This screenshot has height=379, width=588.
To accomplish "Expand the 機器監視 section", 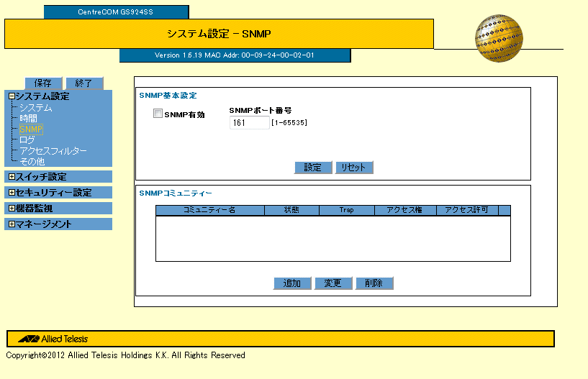I will pyautogui.click(x=12, y=208).
